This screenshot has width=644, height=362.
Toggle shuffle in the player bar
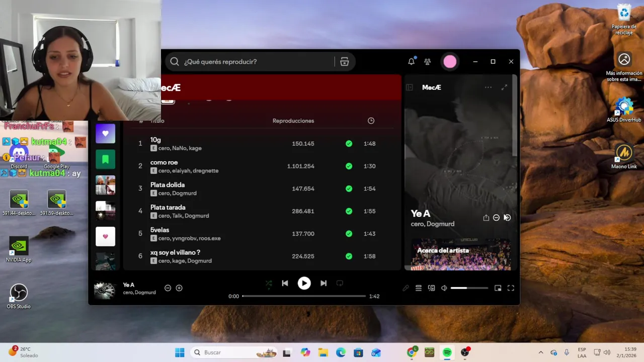click(x=269, y=284)
